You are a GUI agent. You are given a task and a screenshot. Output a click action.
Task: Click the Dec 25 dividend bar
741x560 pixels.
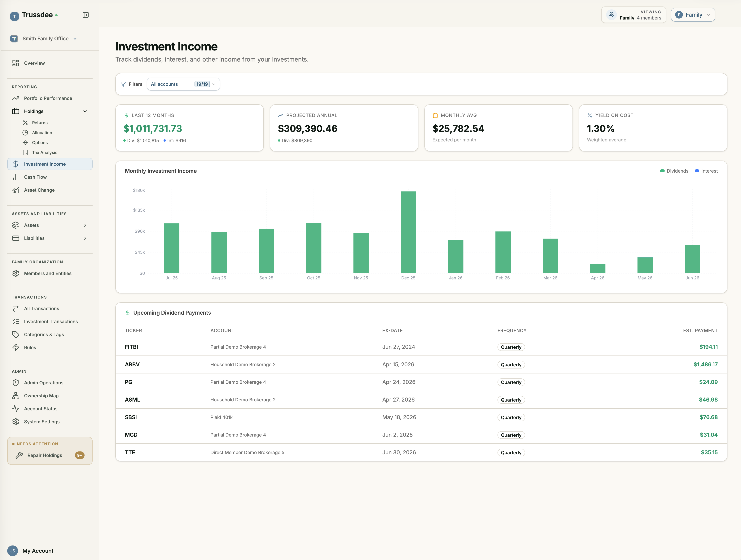(x=408, y=232)
